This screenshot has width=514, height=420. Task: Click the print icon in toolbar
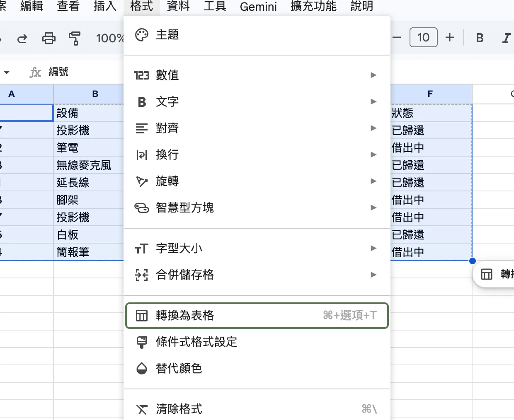coord(49,39)
